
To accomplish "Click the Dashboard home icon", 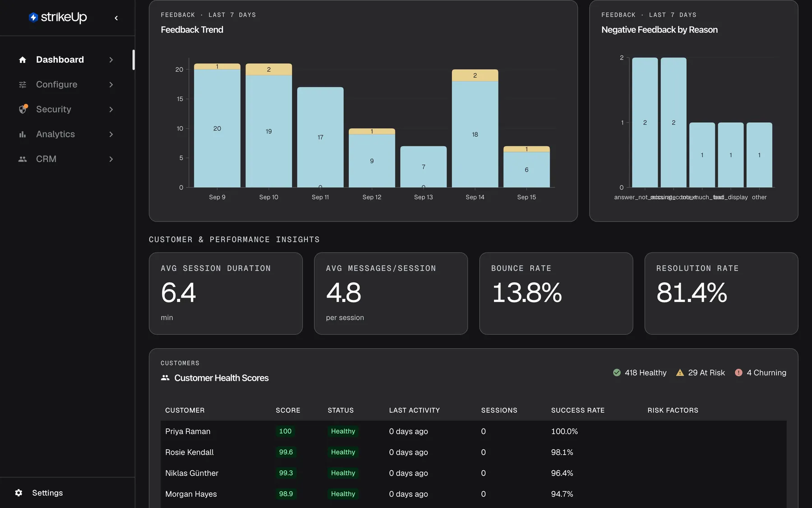I will 23,60.
